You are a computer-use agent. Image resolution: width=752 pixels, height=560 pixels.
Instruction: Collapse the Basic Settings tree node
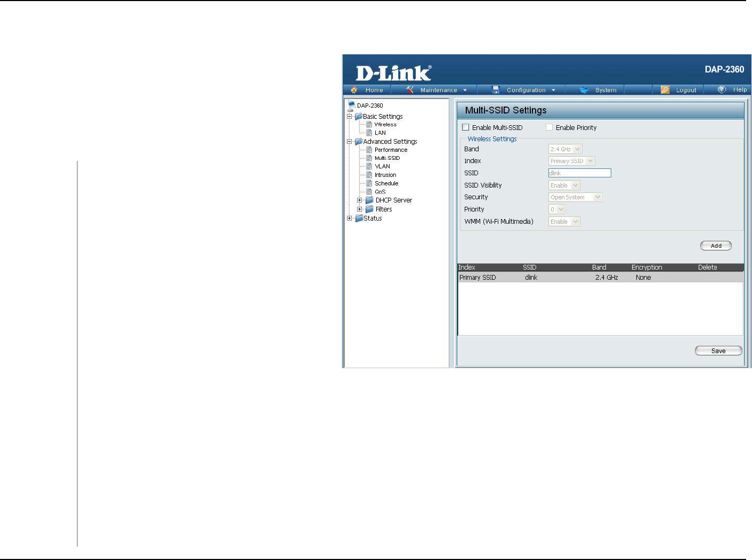(x=350, y=116)
